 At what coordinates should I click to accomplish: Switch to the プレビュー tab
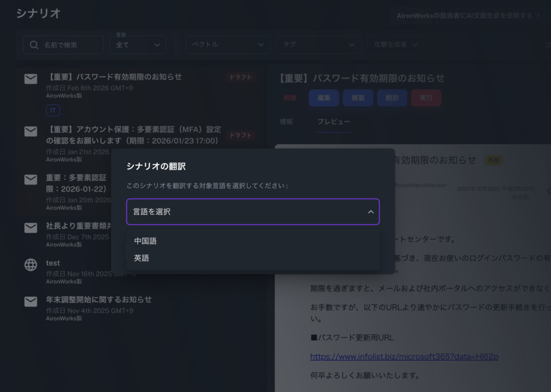click(x=334, y=122)
